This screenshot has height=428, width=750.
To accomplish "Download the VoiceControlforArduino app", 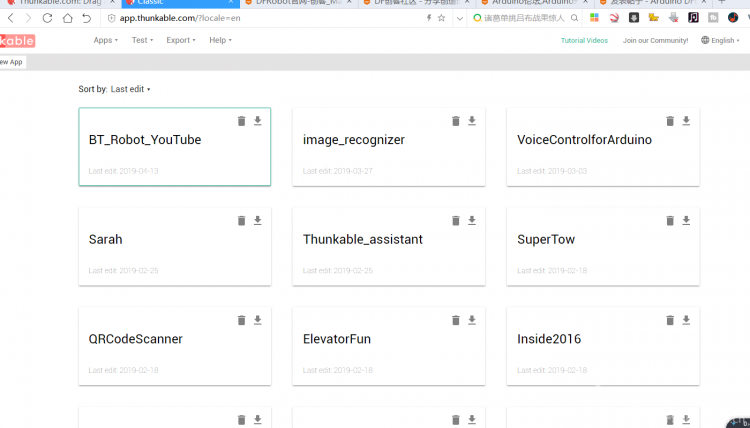I will (686, 121).
